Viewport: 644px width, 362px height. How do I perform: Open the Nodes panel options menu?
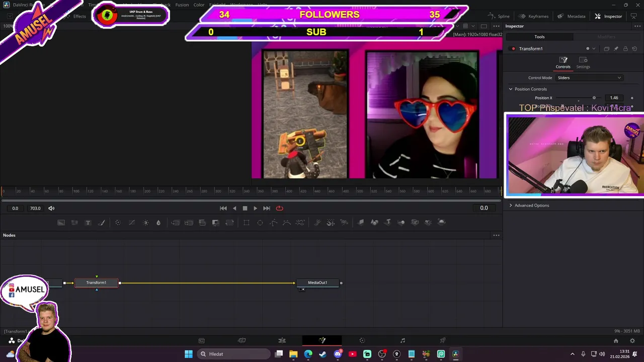coord(496,235)
